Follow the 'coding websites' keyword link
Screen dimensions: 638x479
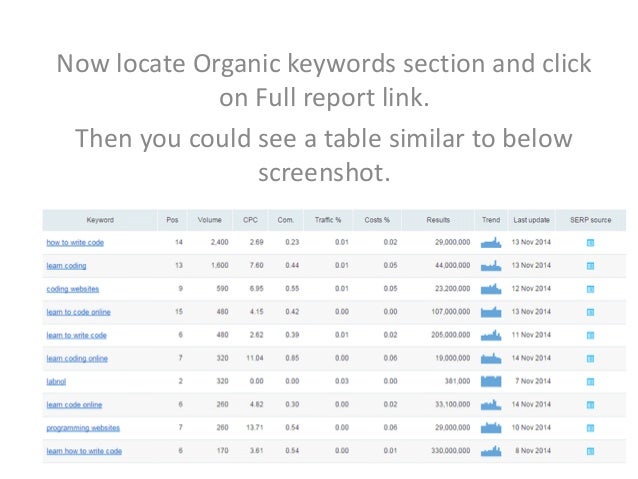pos(73,289)
